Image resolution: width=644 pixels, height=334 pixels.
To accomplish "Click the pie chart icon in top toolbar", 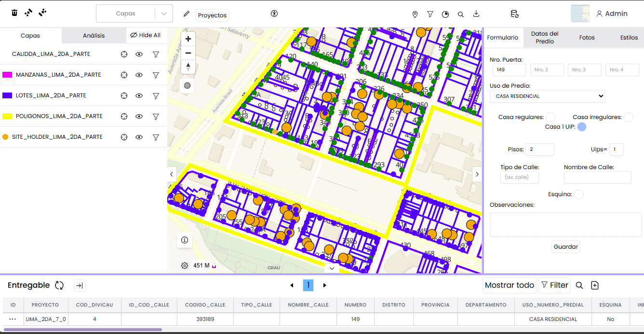I will (445, 14).
